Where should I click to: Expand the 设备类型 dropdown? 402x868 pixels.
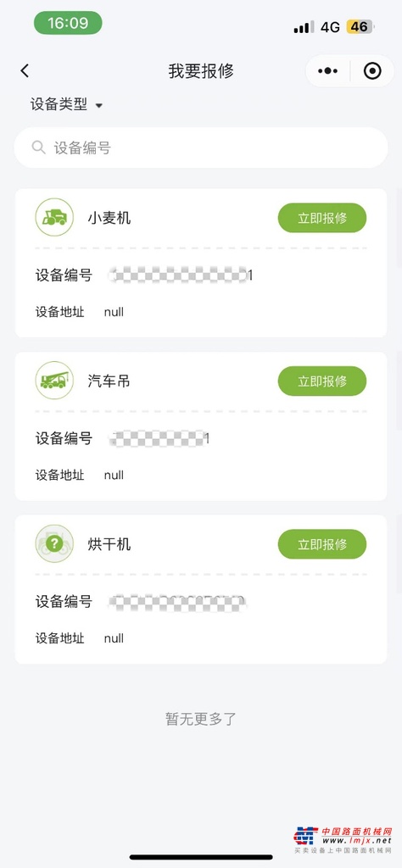click(66, 104)
